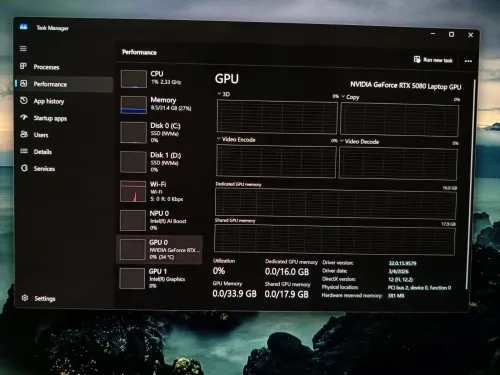Click the Services gear icon
The height and width of the screenshot is (375, 500).
(x=24, y=168)
